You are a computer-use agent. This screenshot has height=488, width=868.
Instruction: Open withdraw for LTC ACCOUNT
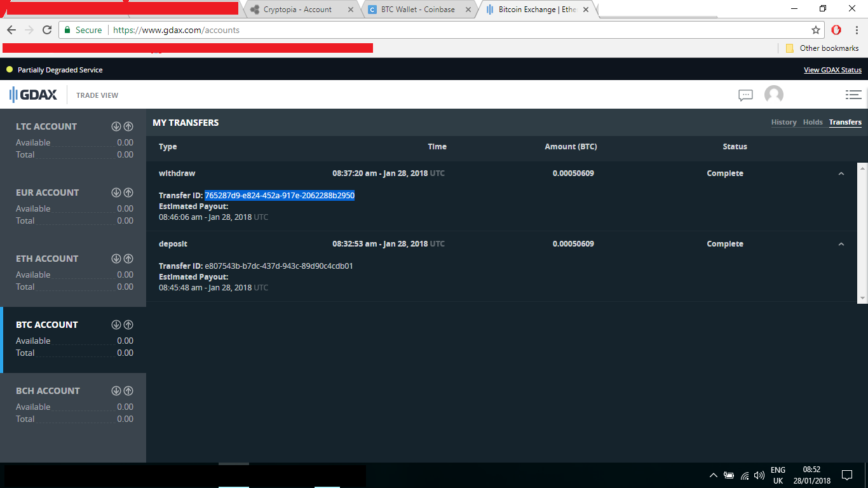tap(128, 126)
